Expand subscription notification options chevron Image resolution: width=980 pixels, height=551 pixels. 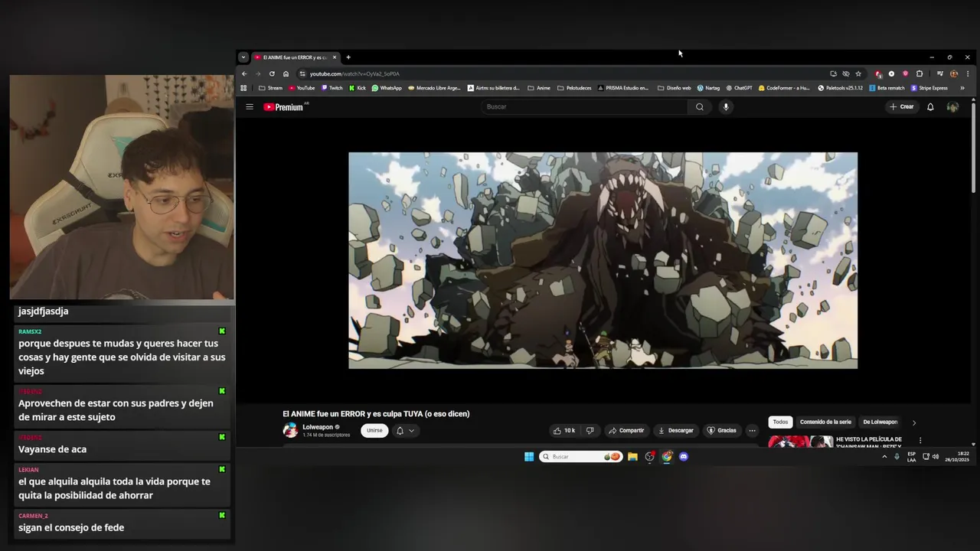coord(411,431)
